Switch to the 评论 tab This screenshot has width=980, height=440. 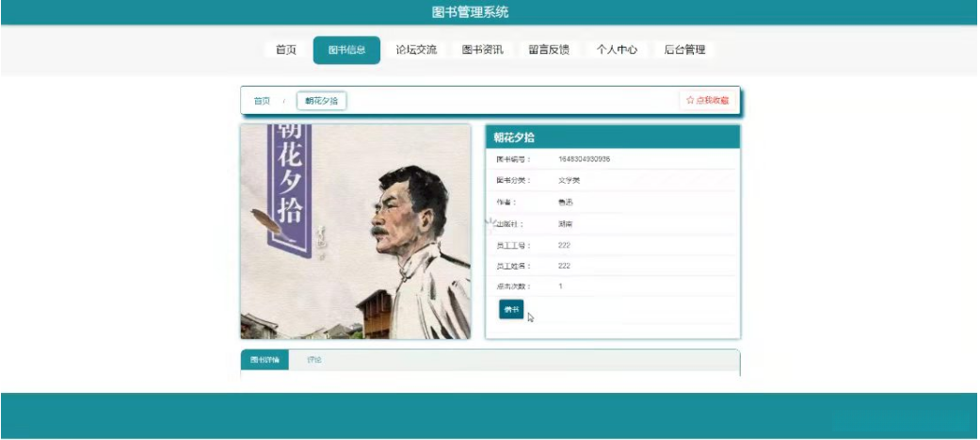click(x=313, y=360)
